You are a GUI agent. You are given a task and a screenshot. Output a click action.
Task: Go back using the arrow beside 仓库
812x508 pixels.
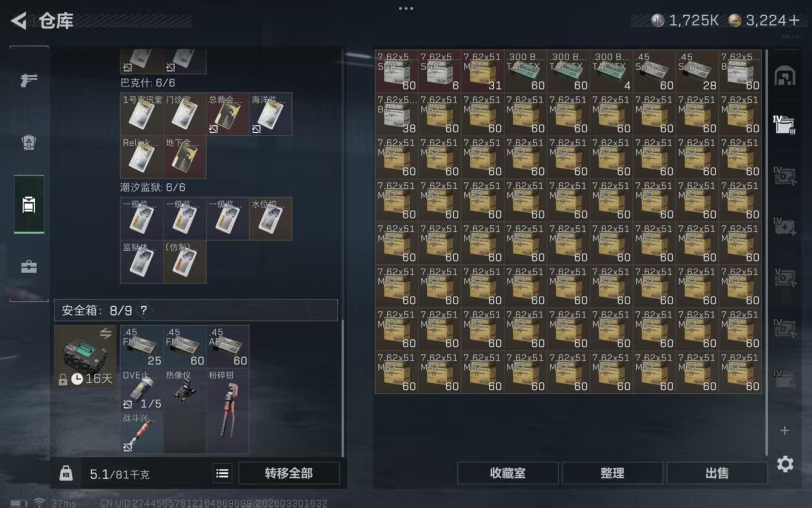pyautogui.click(x=19, y=21)
